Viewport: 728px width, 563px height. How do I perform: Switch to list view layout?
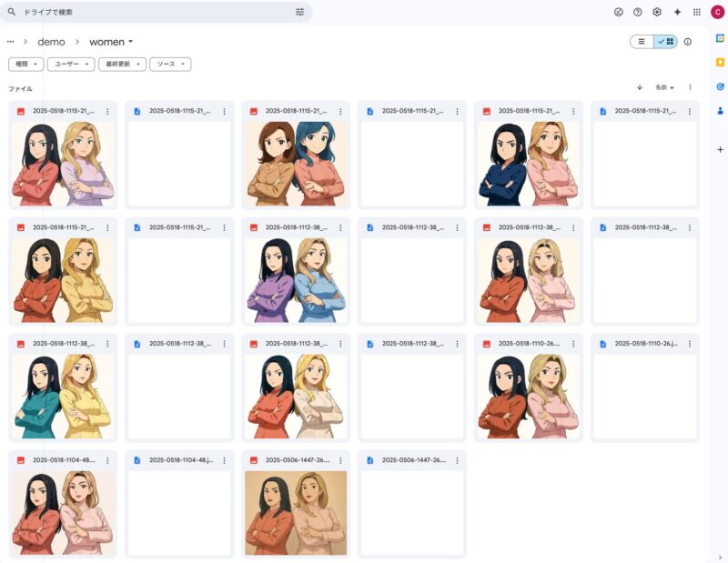click(642, 42)
